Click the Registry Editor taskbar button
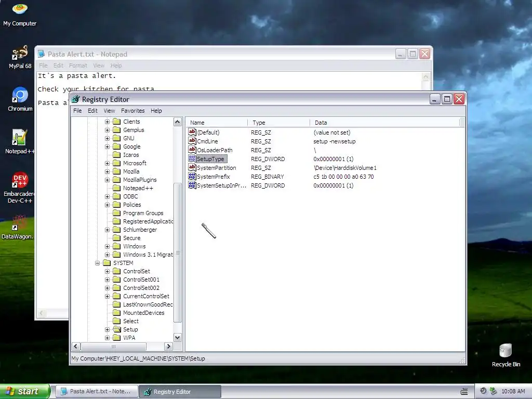The width and height of the screenshot is (532, 399). pos(180,392)
